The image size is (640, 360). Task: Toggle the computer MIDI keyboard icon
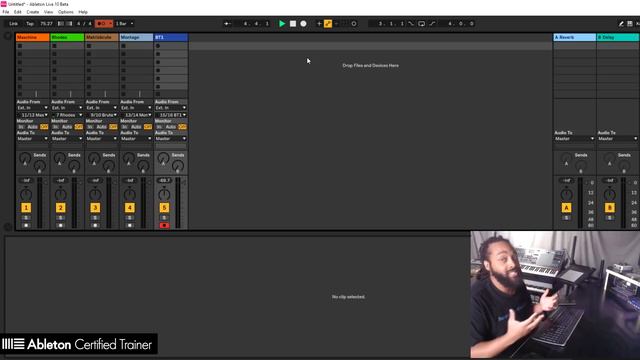click(x=630, y=24)
